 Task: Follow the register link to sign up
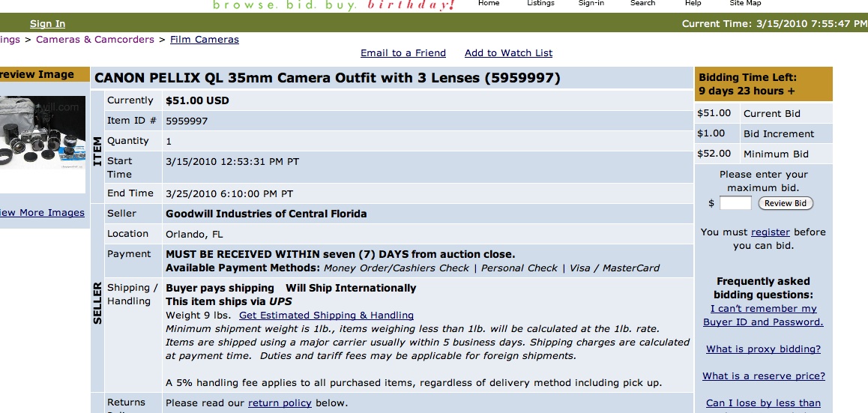point(771,232)
